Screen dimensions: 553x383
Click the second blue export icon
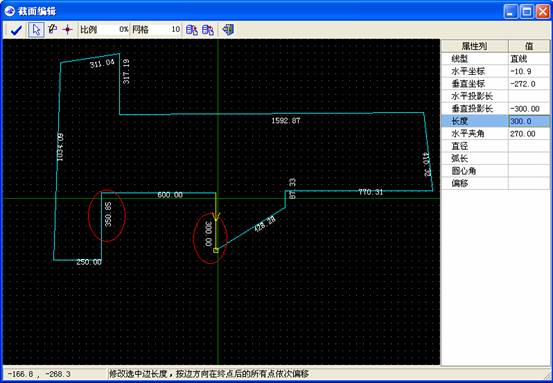(208, 30)
